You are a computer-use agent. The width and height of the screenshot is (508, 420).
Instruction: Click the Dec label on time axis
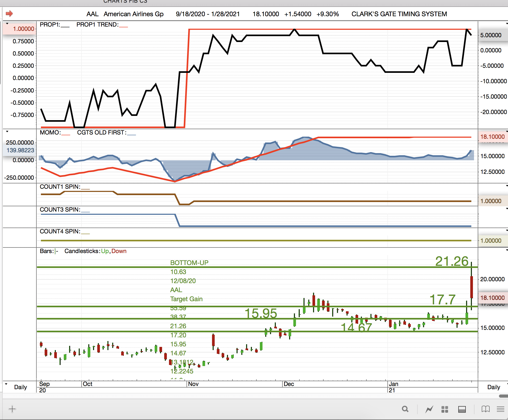(x=289, y=384)
